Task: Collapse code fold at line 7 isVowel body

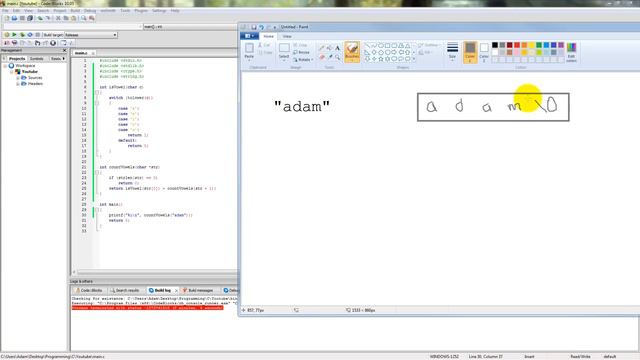Action: click(x=97, y=93)
